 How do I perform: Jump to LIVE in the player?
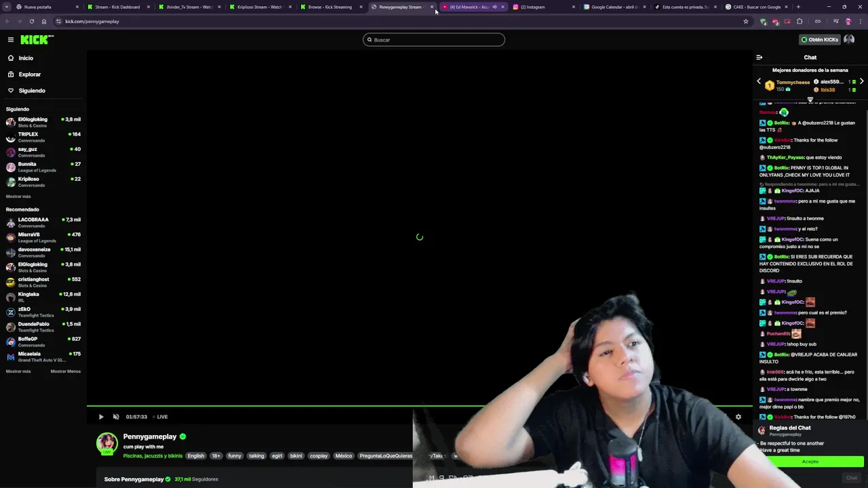(x=161, y=417)
